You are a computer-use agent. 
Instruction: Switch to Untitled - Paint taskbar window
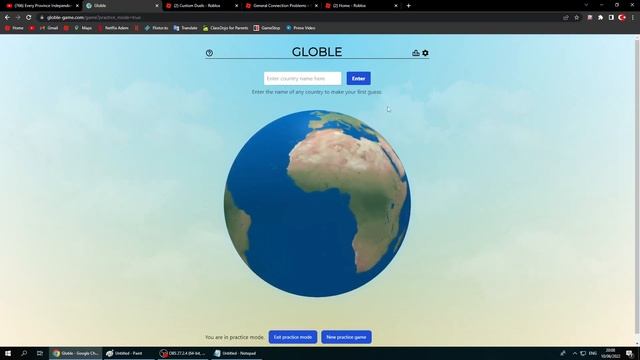point(129,353)
